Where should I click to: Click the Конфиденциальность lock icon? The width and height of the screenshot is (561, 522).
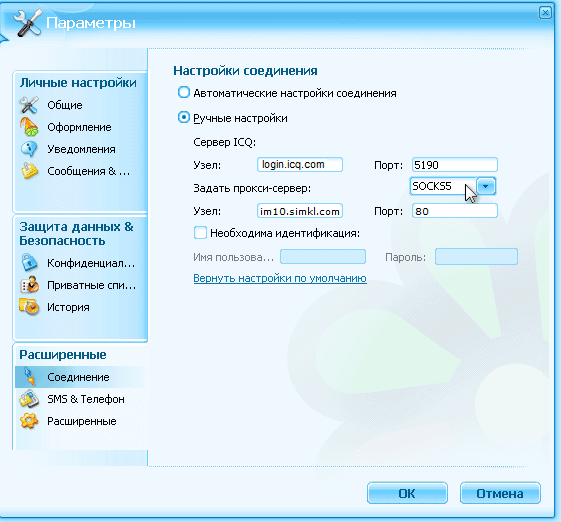coord(29,263)
